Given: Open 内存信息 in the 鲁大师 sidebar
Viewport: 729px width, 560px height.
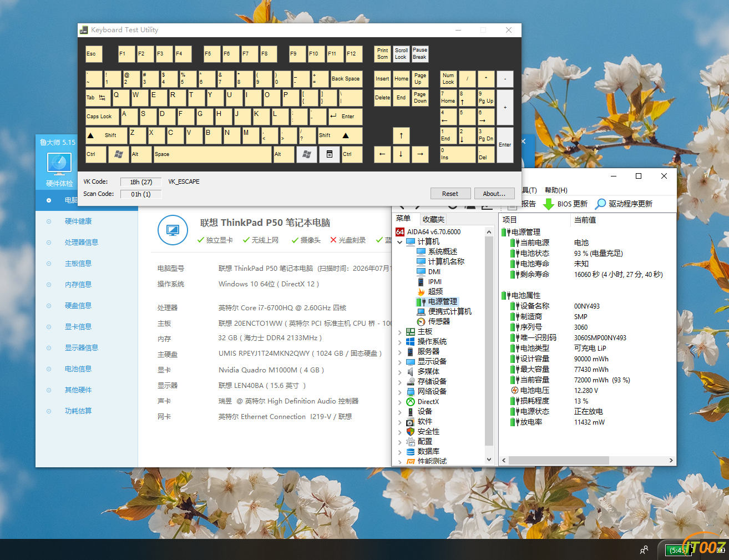Looking at the screenshot, I should (78, 284).
